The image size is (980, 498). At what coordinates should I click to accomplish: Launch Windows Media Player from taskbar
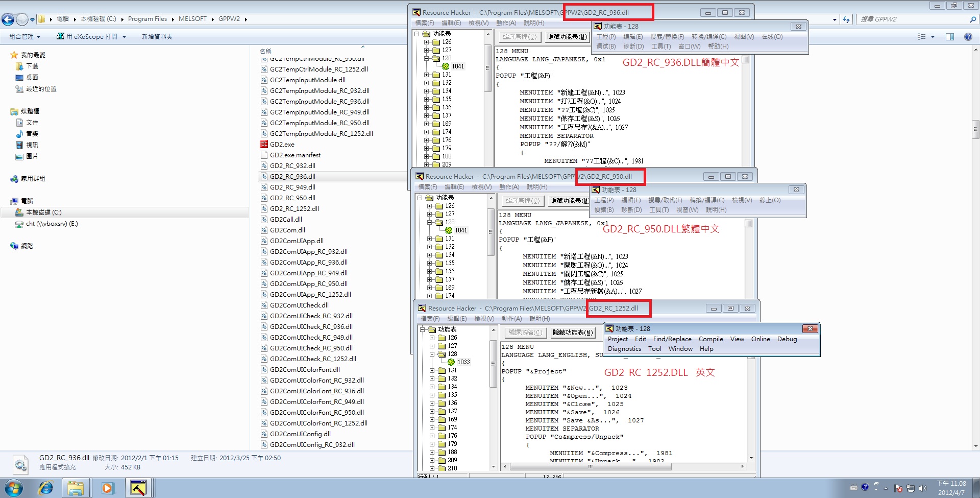tap(107, 488)
